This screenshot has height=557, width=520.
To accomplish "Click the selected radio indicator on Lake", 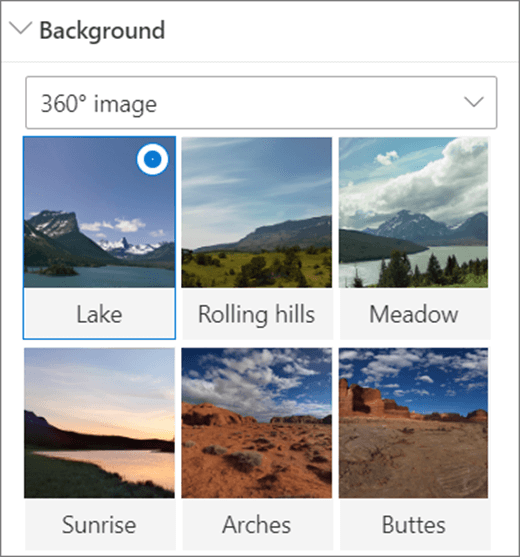I will 153,159.
